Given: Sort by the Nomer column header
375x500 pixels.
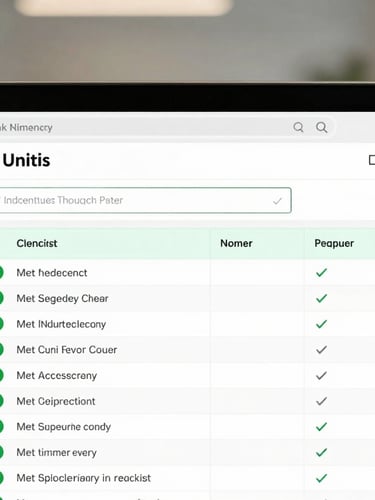Looking at the screenshot, I should click(236, 243).
